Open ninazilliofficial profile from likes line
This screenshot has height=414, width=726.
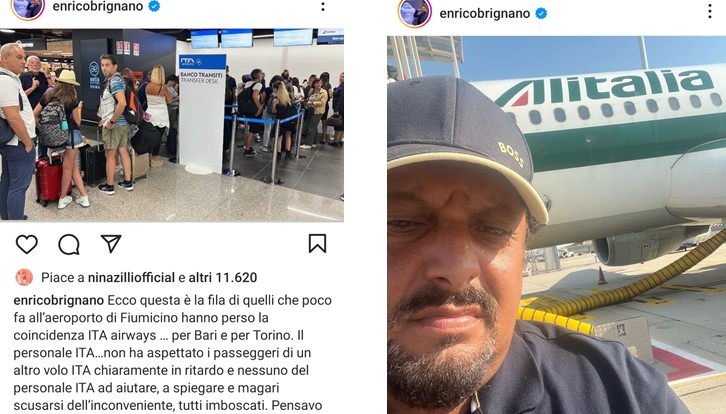point(131,277)
